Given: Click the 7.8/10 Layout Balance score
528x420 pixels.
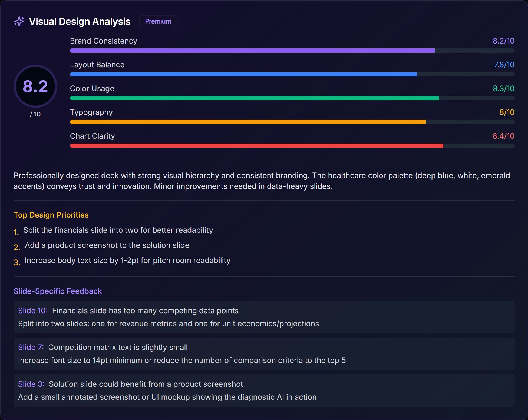Looking at the screenshot, I should point(504,65).
